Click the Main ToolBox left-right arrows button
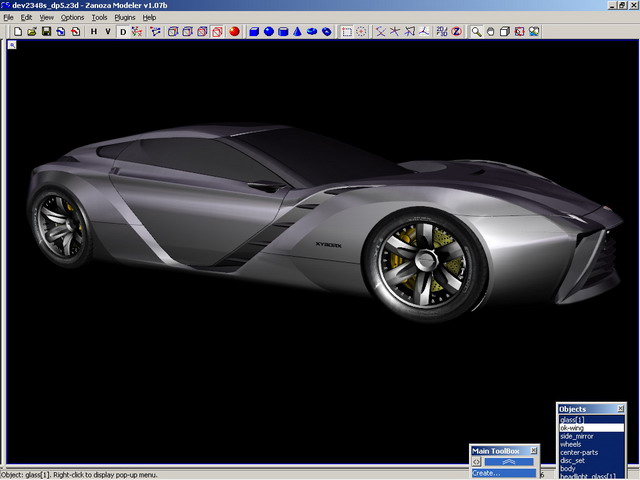Screen dimensions: 640x480 point(478,462)
